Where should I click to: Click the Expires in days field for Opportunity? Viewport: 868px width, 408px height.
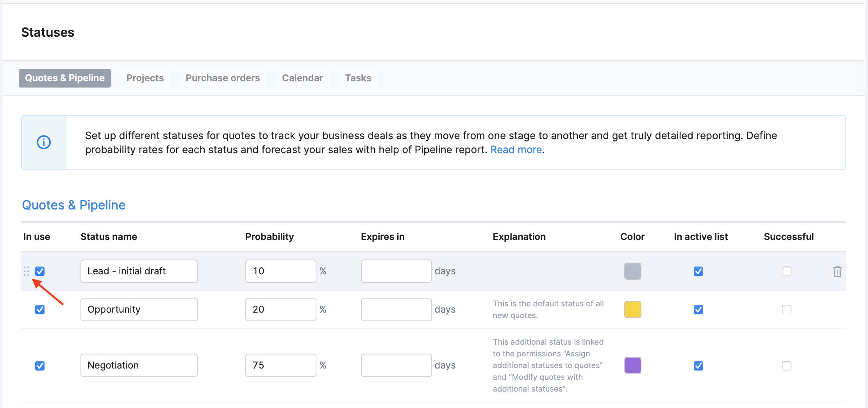[396, 310]
